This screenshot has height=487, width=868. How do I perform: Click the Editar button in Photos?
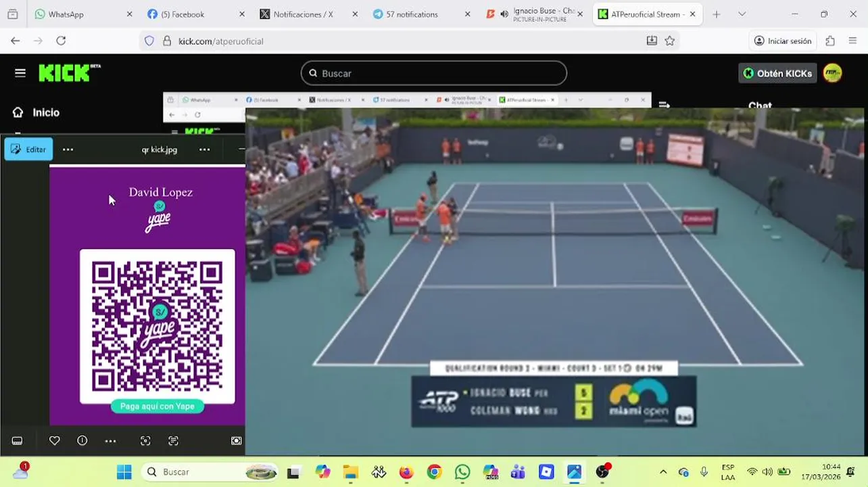pos(28,149)
